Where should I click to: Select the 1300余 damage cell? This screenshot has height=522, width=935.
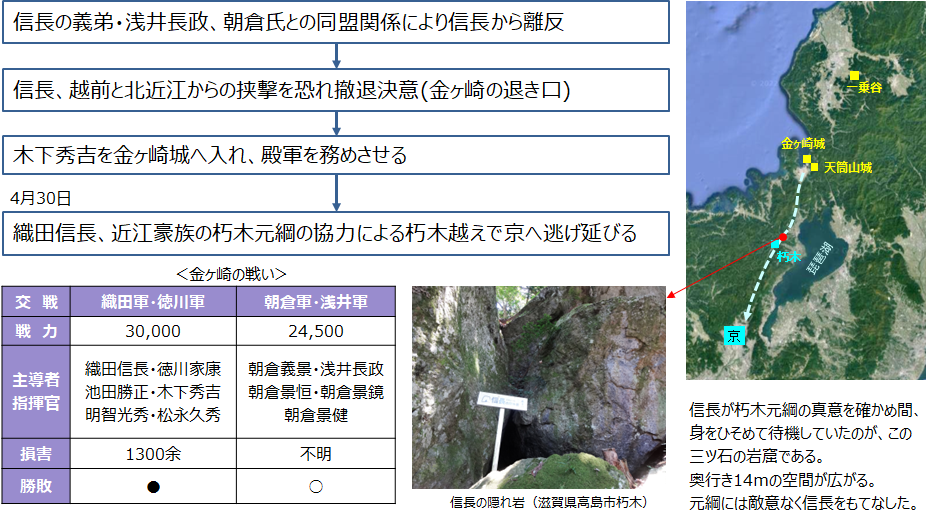point(153,454)
